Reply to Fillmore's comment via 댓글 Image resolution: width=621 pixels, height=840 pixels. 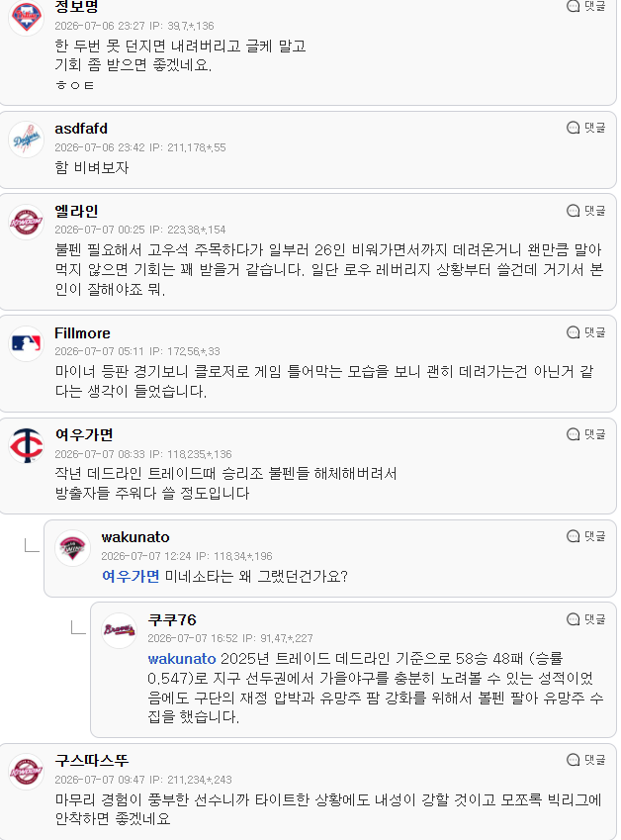coord(586,332)
